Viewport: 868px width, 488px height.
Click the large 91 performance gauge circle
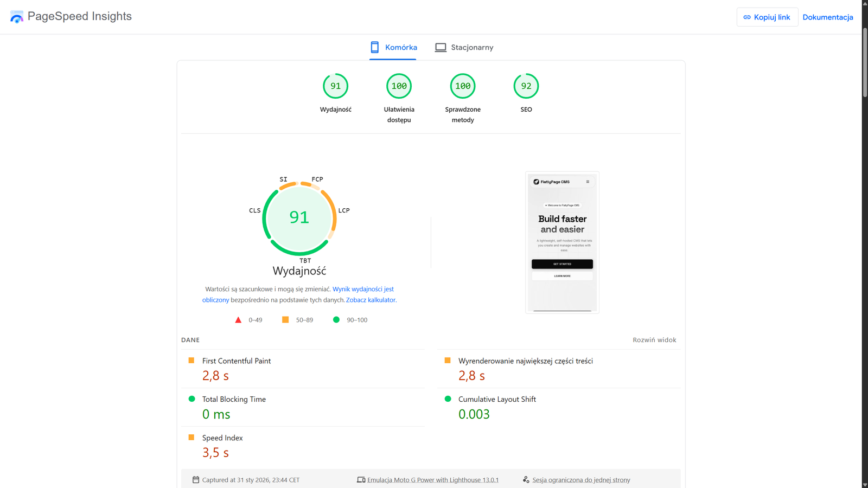point(299,217)
